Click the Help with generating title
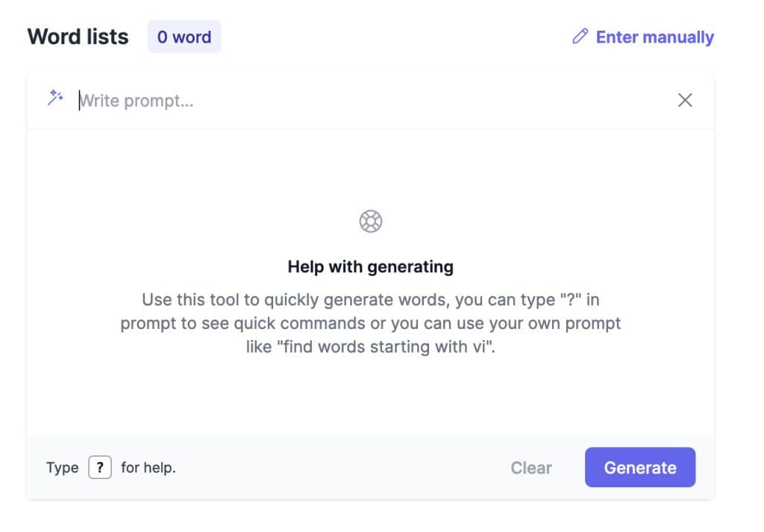The image size is (764, 532). pyautogui.click(x=371, y=266)
